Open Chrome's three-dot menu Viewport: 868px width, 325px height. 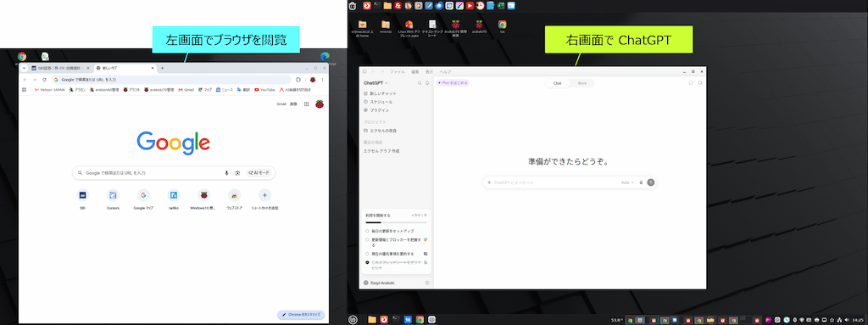click(322, 80)
